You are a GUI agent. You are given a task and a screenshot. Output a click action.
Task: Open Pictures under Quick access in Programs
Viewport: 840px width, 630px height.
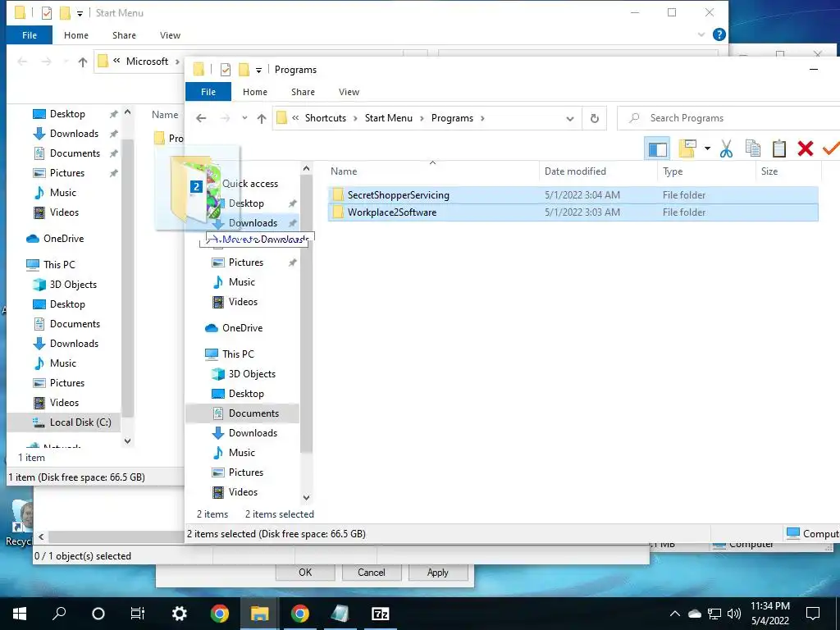(x=246, y=262)
